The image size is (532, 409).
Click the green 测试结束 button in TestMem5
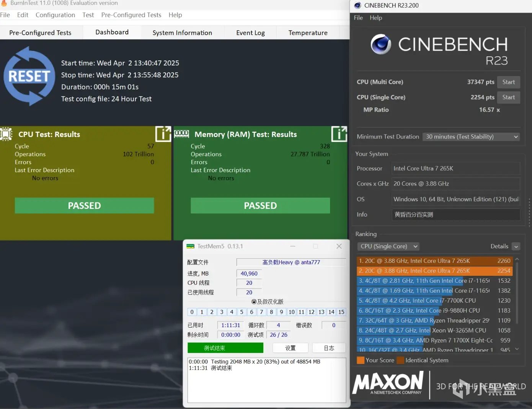pos(225,348)
